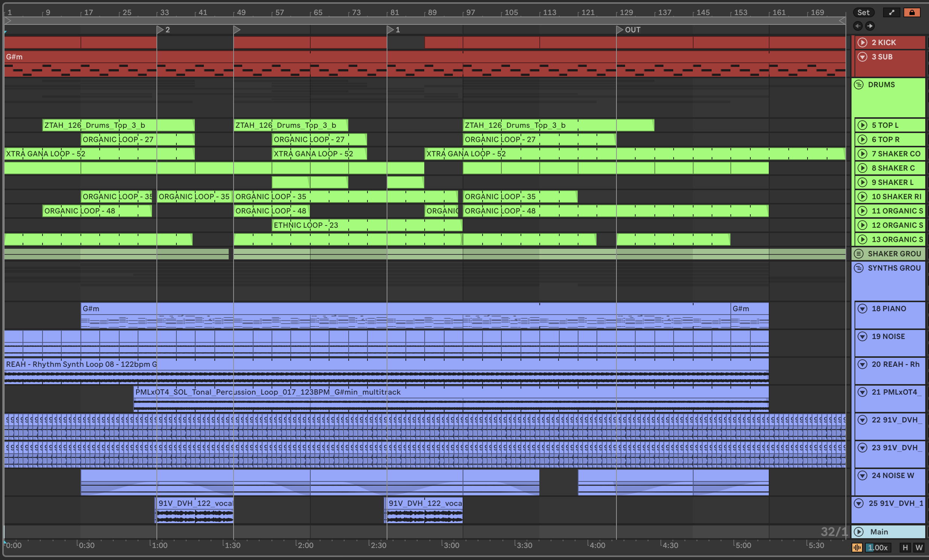Select the OUT locator marker
Screen dimensions: 929x560
point(619,30)
